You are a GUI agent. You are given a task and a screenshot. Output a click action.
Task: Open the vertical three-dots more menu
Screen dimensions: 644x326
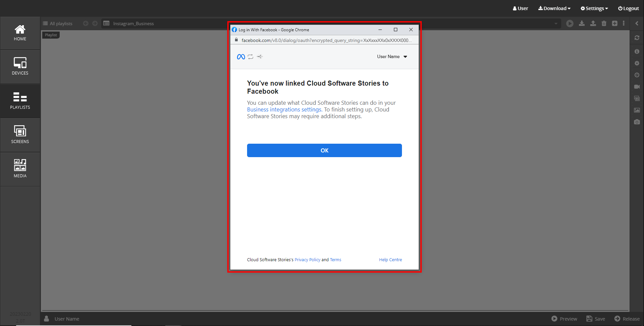coord(624,24)
